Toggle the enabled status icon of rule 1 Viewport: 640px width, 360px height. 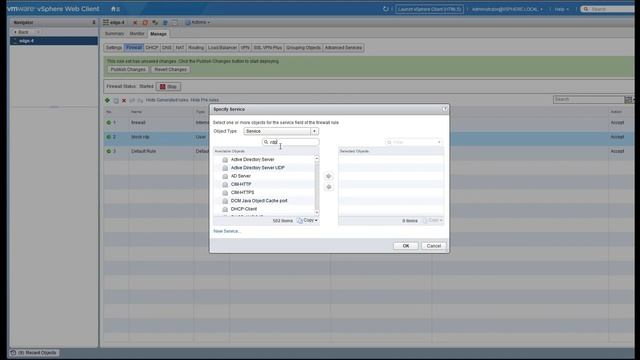[x=109, y=122]
